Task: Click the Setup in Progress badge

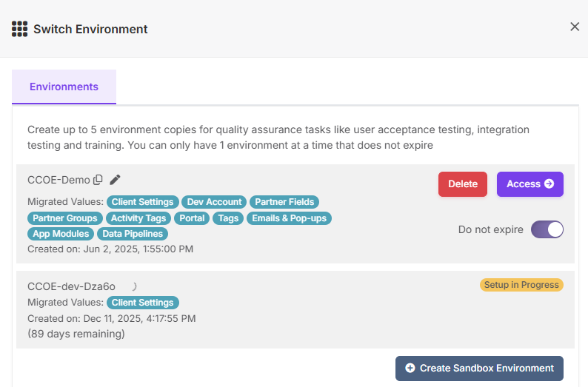Action: click(521, 285)
